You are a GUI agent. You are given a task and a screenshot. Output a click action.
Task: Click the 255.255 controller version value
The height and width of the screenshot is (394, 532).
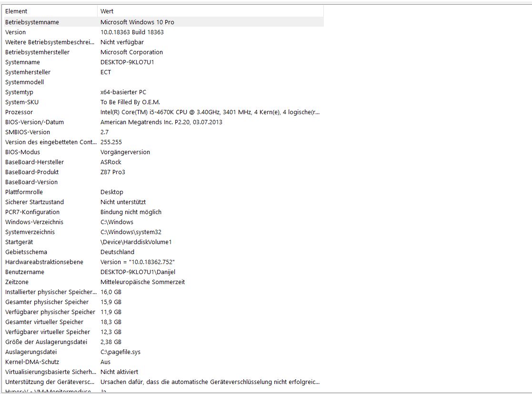111,142
